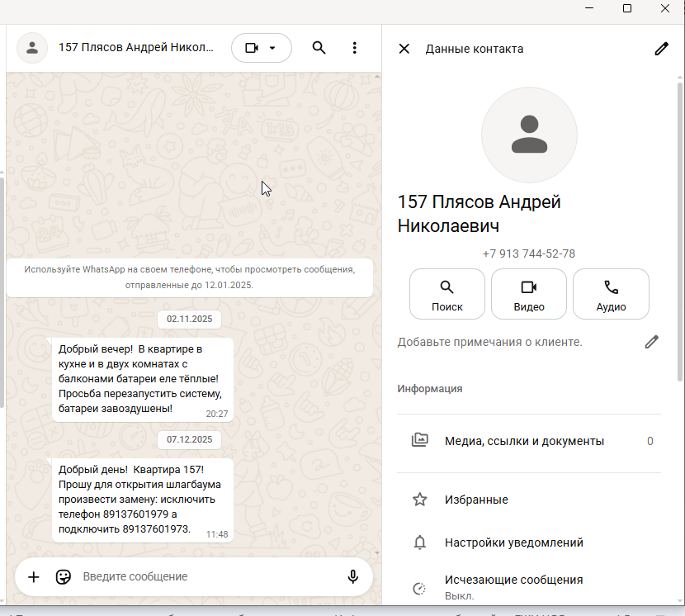Expand the call options dropdown arrow
The width and height of the screenshot is (685, 616).
click(272, 48)
